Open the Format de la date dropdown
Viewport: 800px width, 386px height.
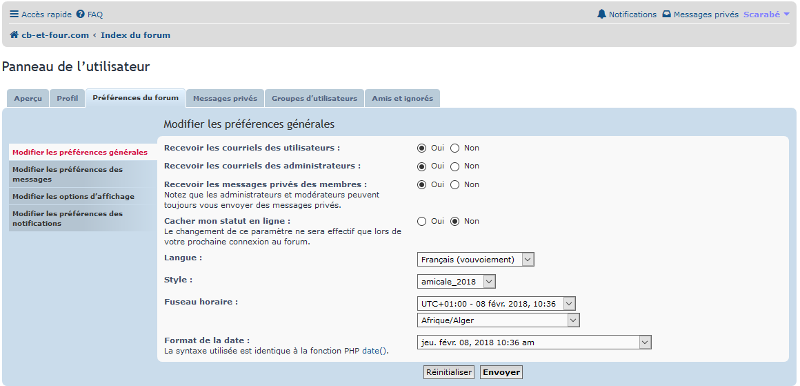coord(534,342)
